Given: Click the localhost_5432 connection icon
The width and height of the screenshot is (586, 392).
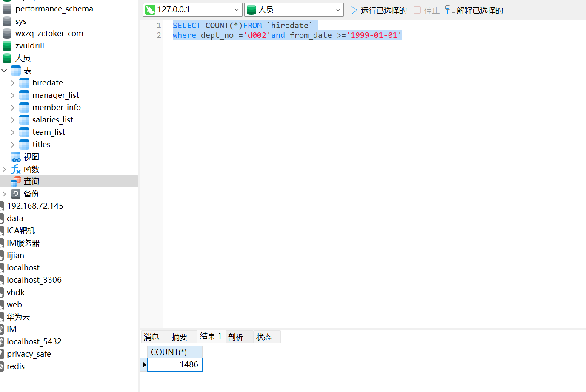Looking at the screenshot, I should coord(2,342).
